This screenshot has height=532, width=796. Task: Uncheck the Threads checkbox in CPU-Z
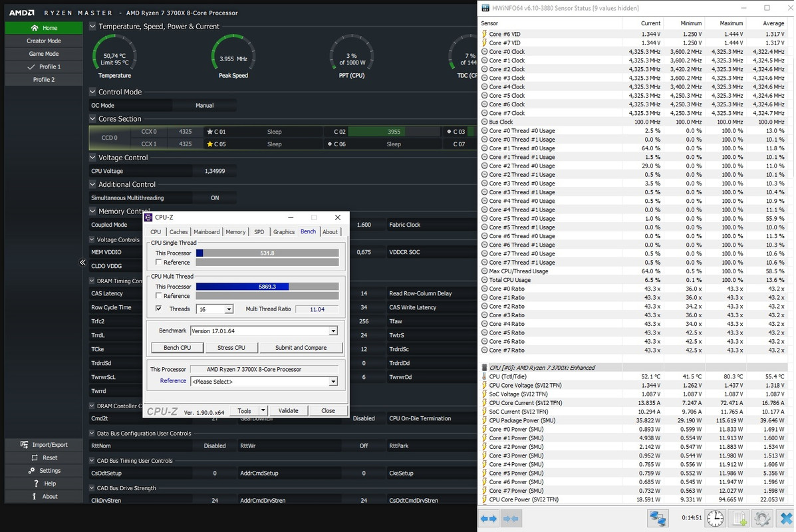pos(158,309)
